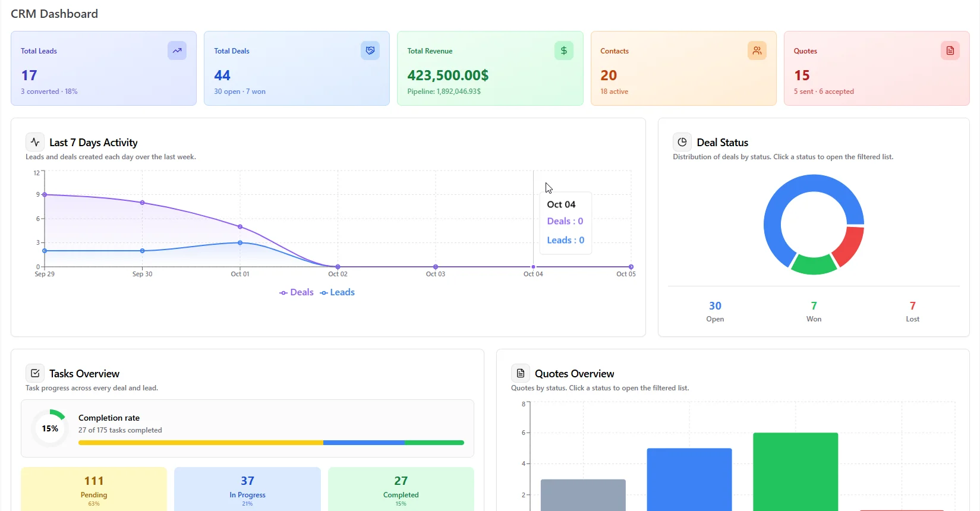The height and width of the screenshot is (511, 980).
Task: Click the activity pulse icon beside Last 7 Days Activity
Action: point(35,142)
